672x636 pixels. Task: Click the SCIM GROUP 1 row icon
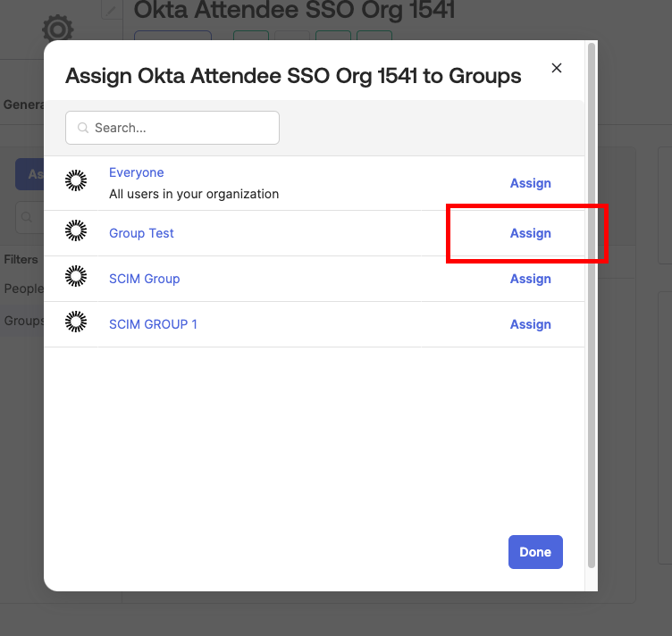click(76, 322)
